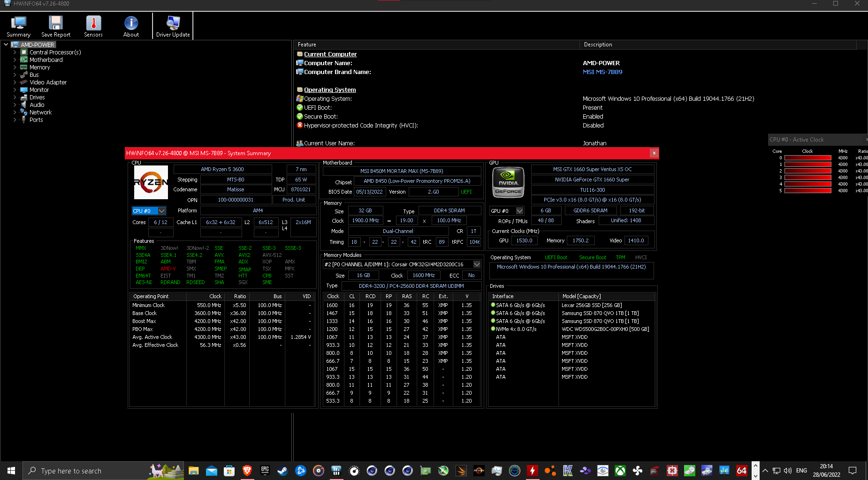This screenshot has height=480, width=868.
Task: Open Brave browser from the taskbar
Action: pos(247,471)
